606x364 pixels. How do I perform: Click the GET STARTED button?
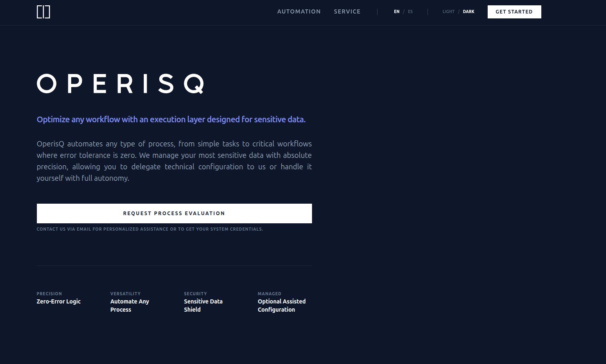click(x=514, y=11)
